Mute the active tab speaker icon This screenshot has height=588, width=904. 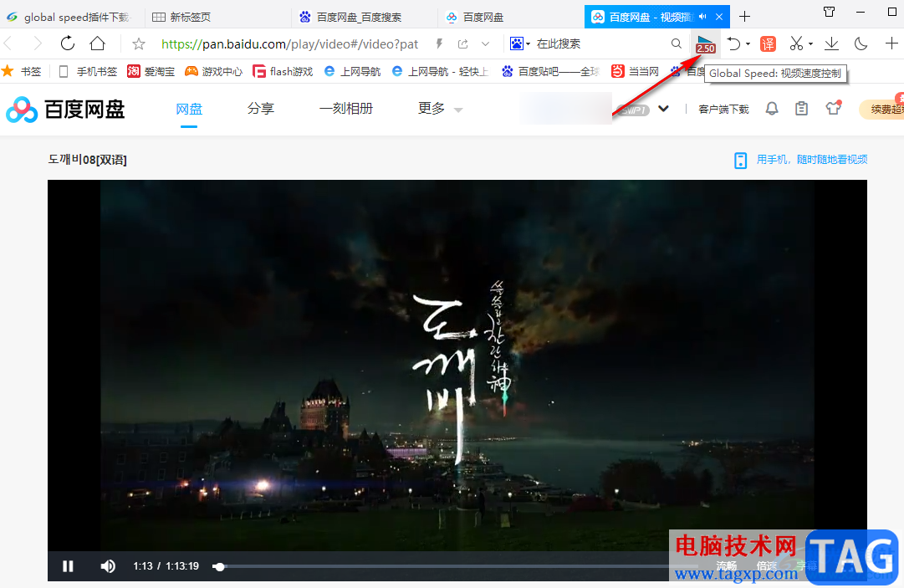702,17
